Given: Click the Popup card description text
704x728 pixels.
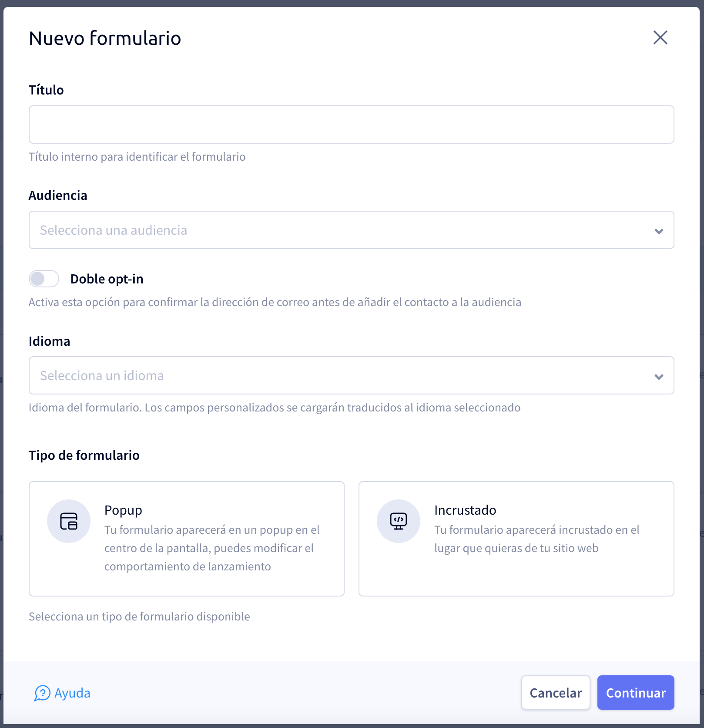Looking at the screenshot, I should point(212,548).
